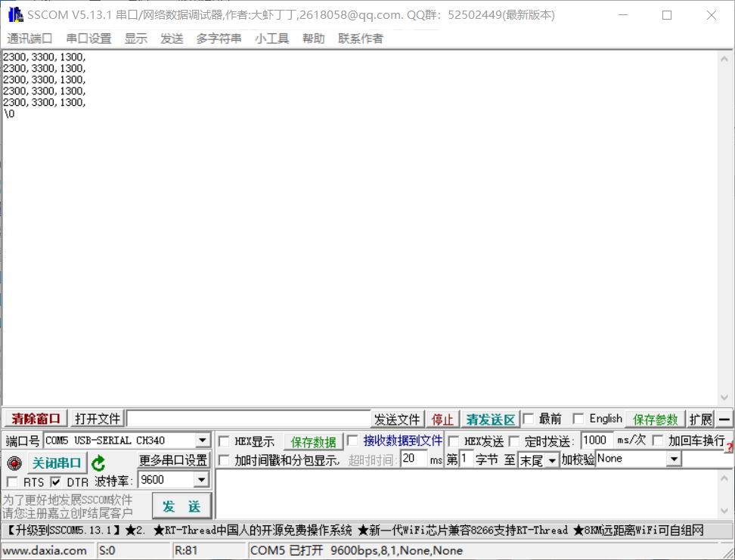Uncheck the DTR checkbox

point(56,480)
